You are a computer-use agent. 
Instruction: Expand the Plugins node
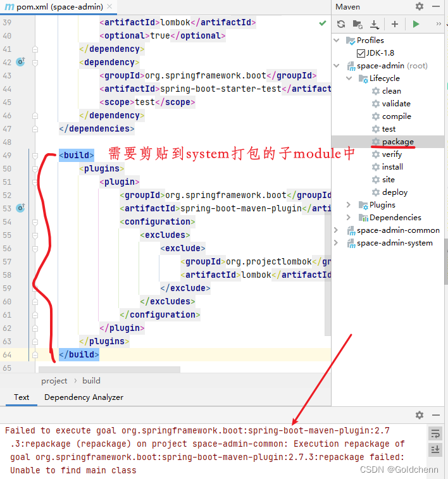pyautogui.click(x=349, y=204)
